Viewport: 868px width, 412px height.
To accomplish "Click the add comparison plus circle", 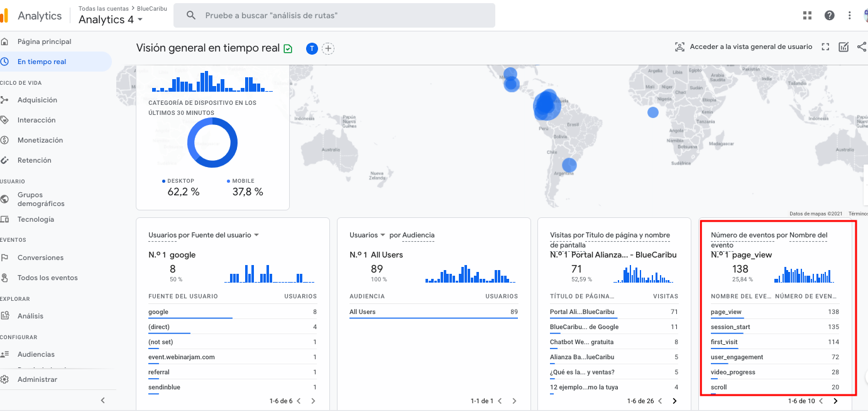I will pos(328,48).
